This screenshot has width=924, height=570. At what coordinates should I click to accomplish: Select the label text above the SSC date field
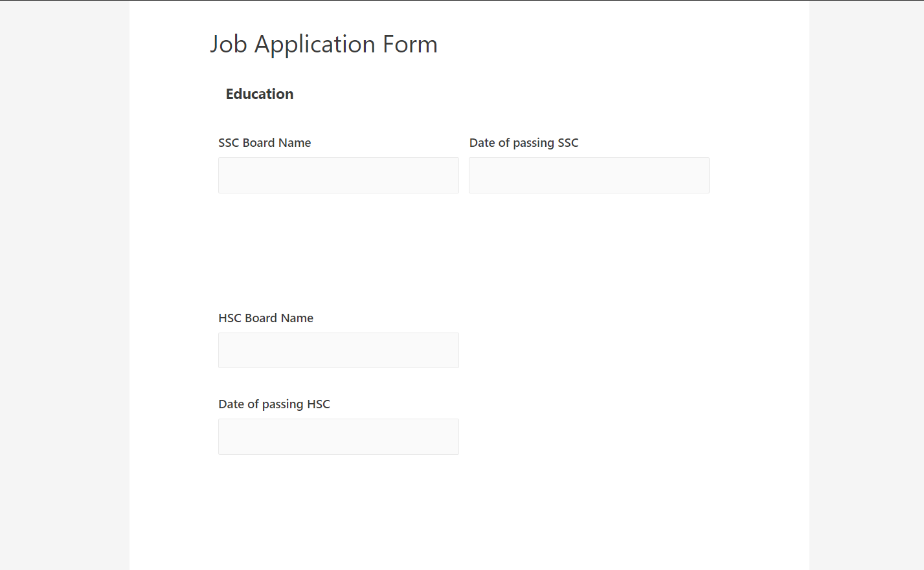pyautogui.click(x=523, y=143)
